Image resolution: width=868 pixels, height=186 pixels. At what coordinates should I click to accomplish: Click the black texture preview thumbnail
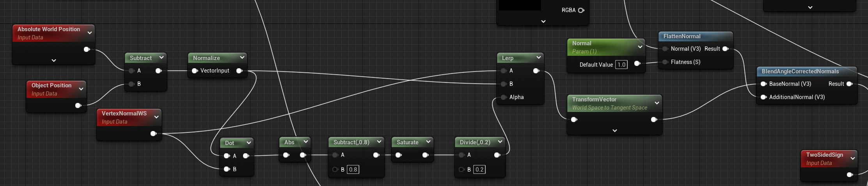click(520, 5)
